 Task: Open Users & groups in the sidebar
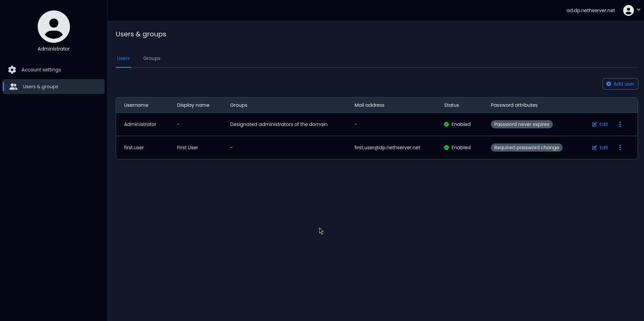(40, 87)
